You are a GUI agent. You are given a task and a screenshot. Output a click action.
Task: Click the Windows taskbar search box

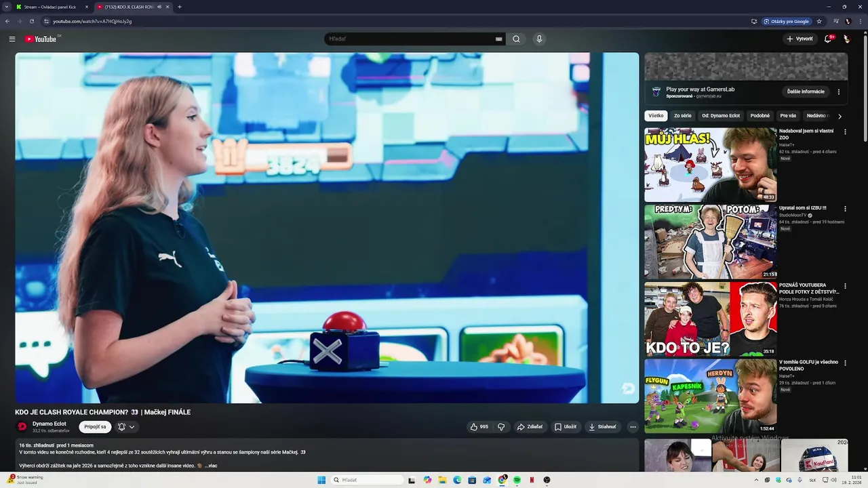coord(367,480)
